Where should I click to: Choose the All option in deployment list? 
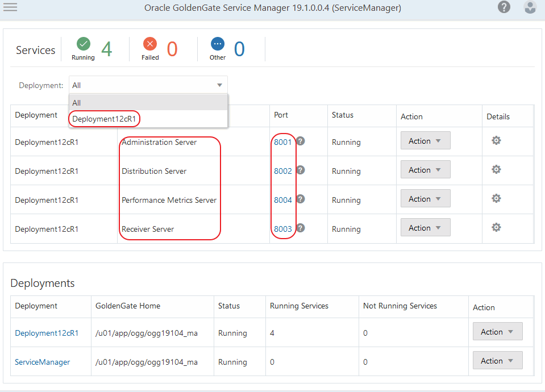coord(77,103)
